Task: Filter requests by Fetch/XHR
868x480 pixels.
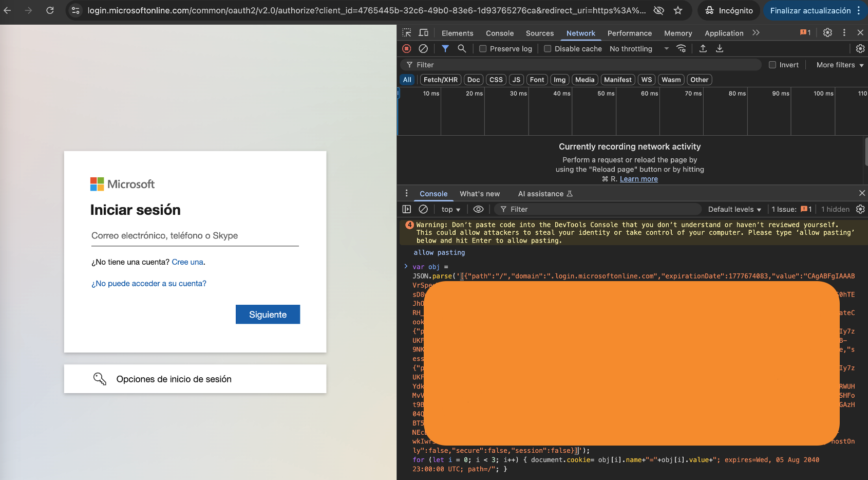Action: [x=441, y=80]
